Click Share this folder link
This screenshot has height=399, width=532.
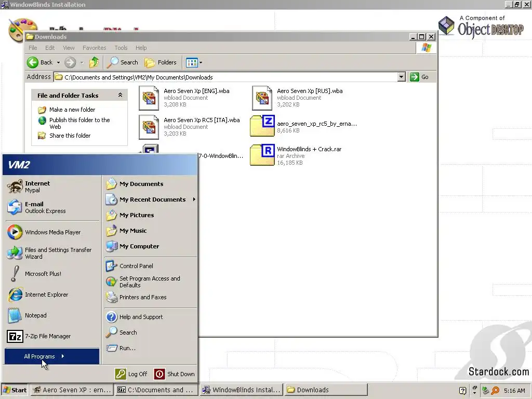[70, 136]
